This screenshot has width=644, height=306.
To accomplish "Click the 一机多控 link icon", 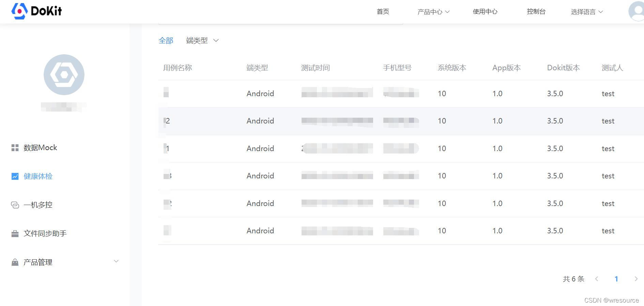I will (x=15, y=205).
